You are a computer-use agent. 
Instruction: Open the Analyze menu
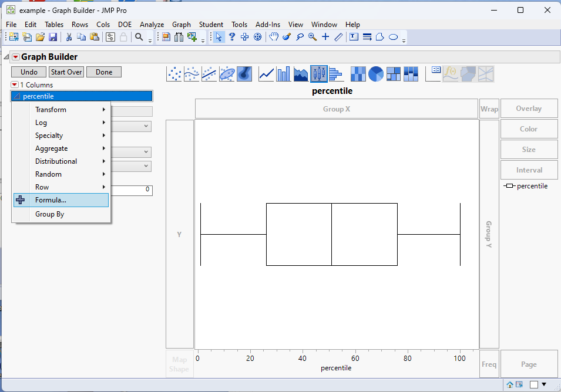tap(152, 24)
